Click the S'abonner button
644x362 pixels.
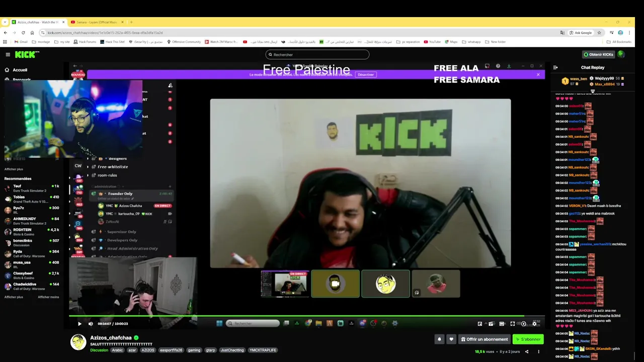(x=528, y=339)
